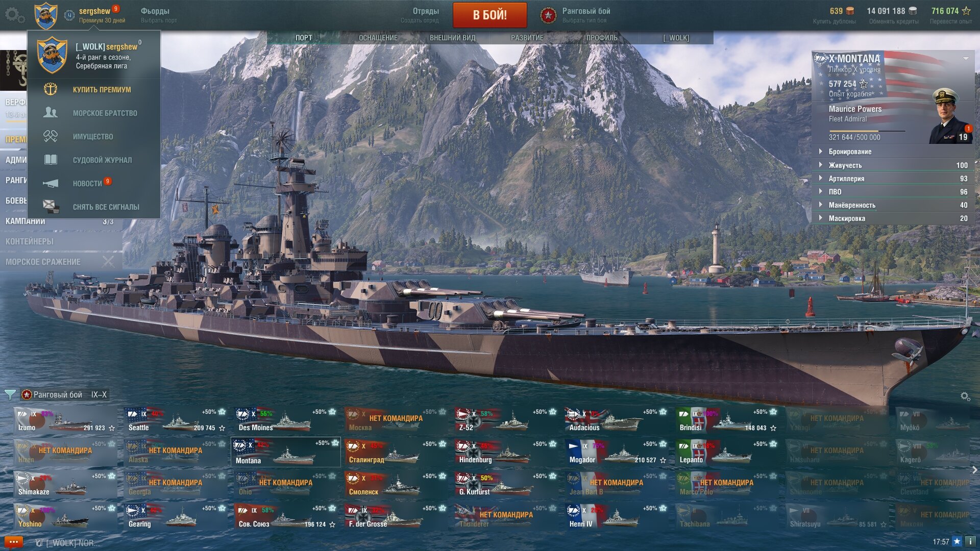Image resolution: width=980 pixels, height=551 pixels.
Task: Close the Морское сражение side menu entry
Action: [x=108, y=262]
